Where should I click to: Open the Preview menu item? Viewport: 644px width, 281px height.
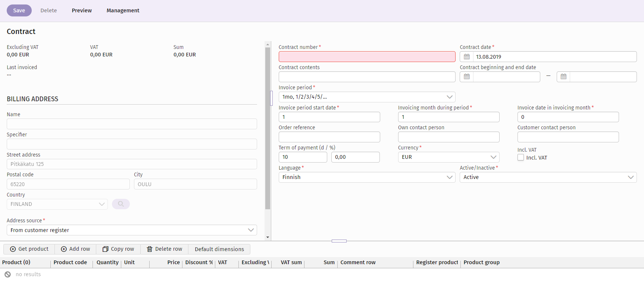coord(82,10)
